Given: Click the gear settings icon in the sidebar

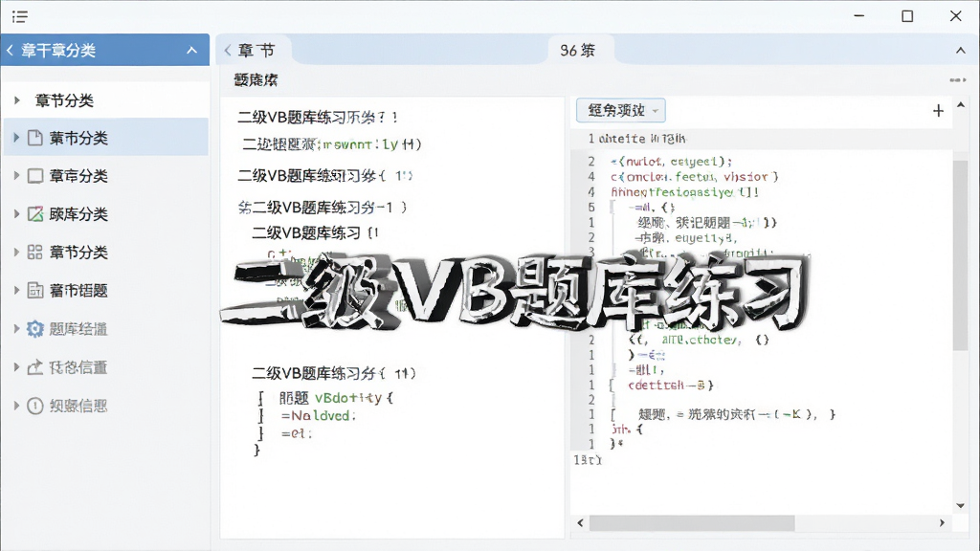Looking at the screenshot, I should click(35, 329).
